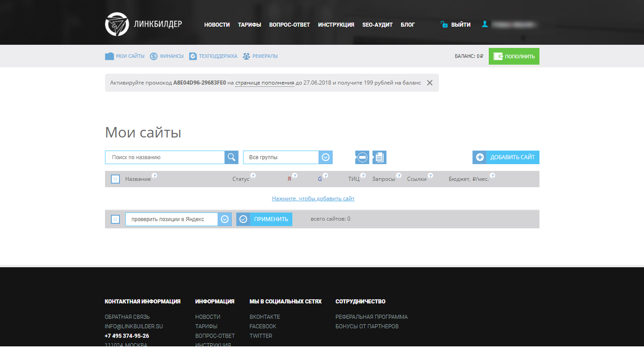This screenshot has width=644, height=364.
Task: Sort by Бюджет, ₽/мес. column header
Action: (469, 179)
